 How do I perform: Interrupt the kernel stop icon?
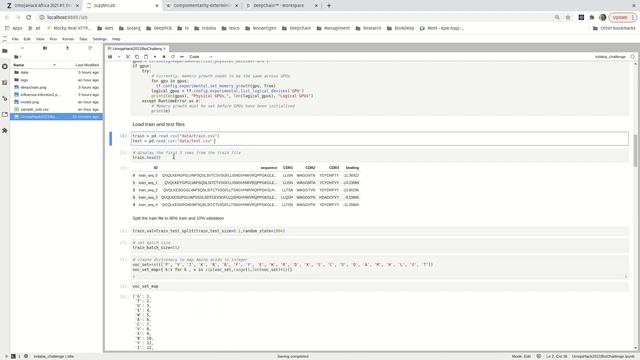[164, 57]
